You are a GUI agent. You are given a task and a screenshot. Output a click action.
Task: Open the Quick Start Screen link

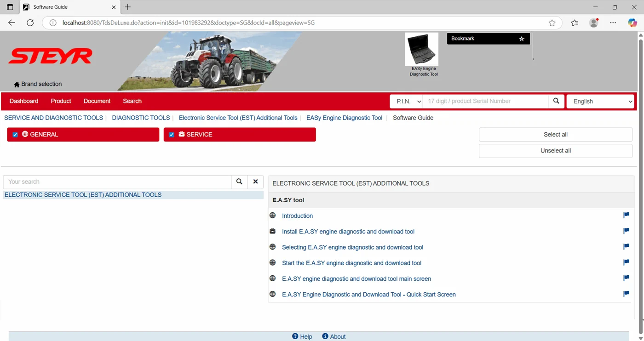[x=369, y=295]
